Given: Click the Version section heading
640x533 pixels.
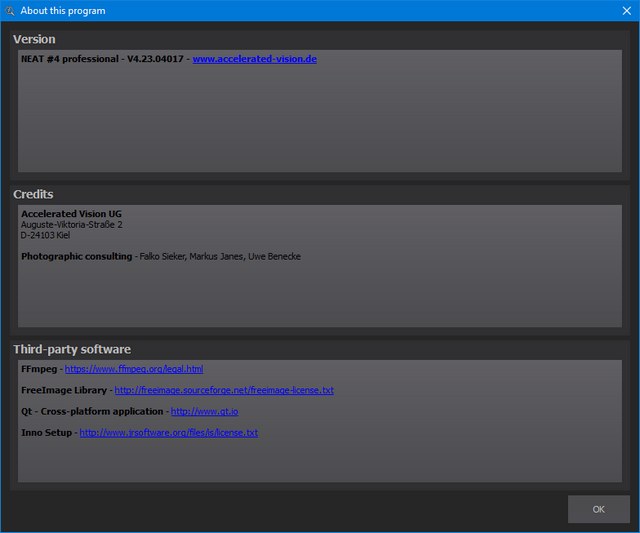Looking at the screenshot, I should pos(34,39).
